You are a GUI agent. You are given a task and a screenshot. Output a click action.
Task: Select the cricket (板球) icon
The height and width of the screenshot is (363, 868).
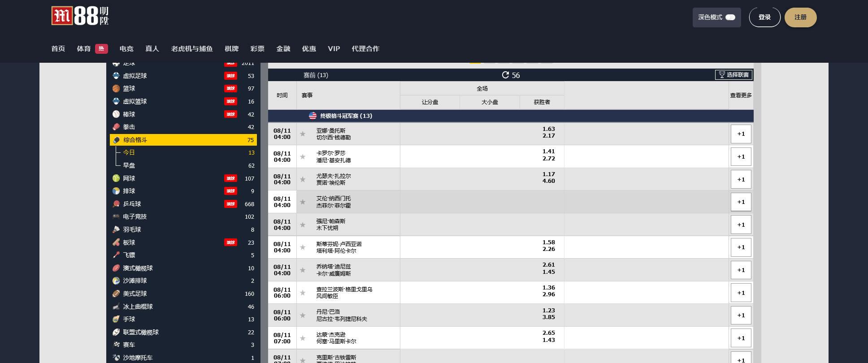point(116,242)
